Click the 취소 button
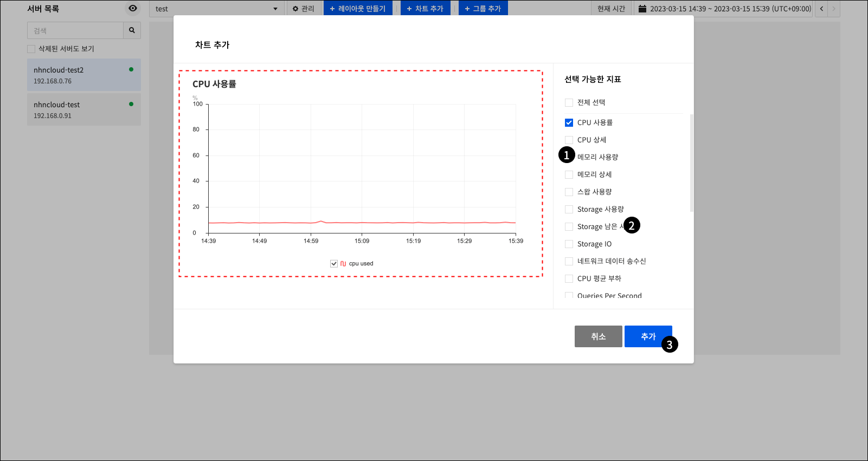Viewport: 868px width, 461px height. pos(599,336)
